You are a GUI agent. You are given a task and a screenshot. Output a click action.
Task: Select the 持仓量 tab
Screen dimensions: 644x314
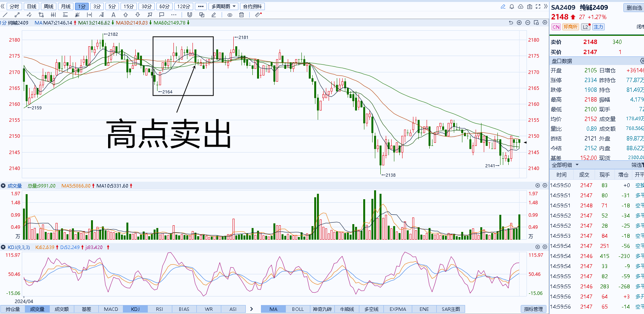point(13,309)
